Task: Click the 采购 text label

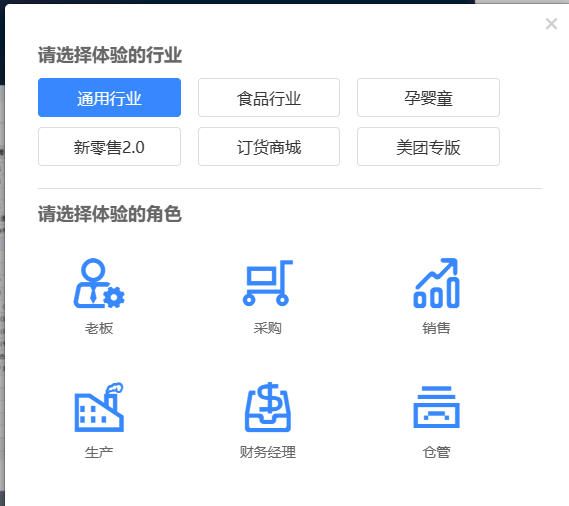Action: pos(268,328)
